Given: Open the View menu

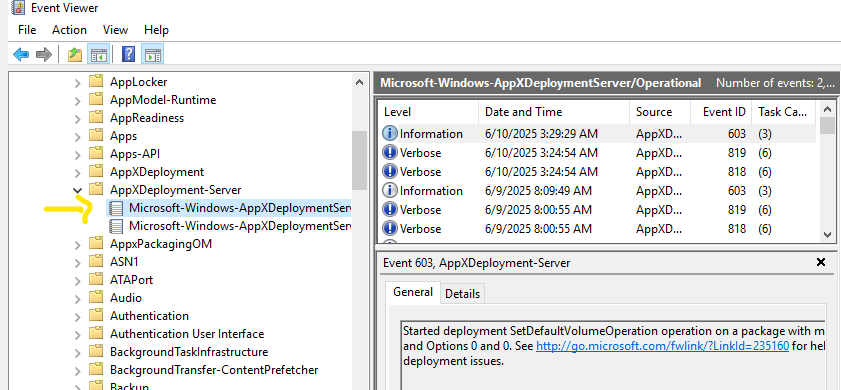Looking at the screenshot, I should coord(115,30).
